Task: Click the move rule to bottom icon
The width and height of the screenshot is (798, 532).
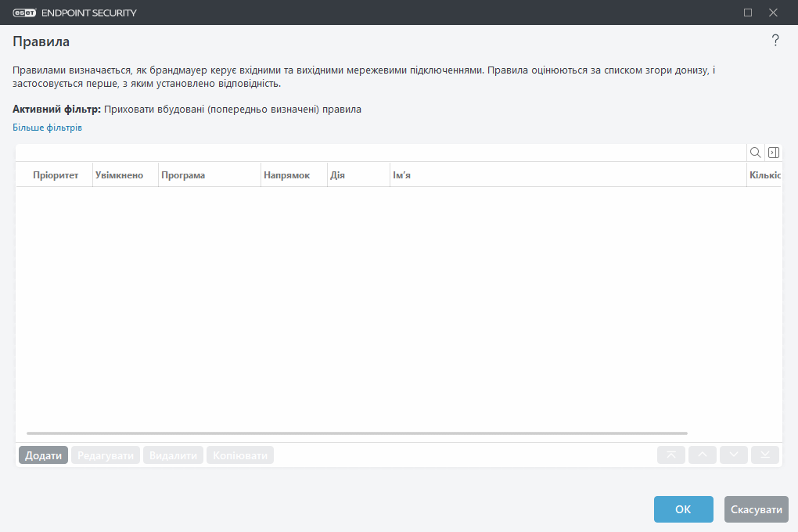Action: (764, 455)
